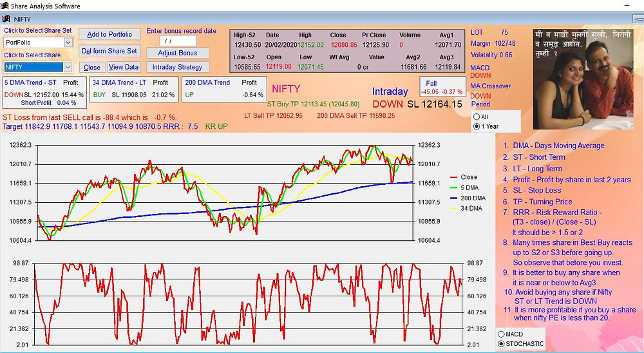Click the Close button
This screenshot has width=644, height=353.
pyautogui.click(x=92, y=68)
